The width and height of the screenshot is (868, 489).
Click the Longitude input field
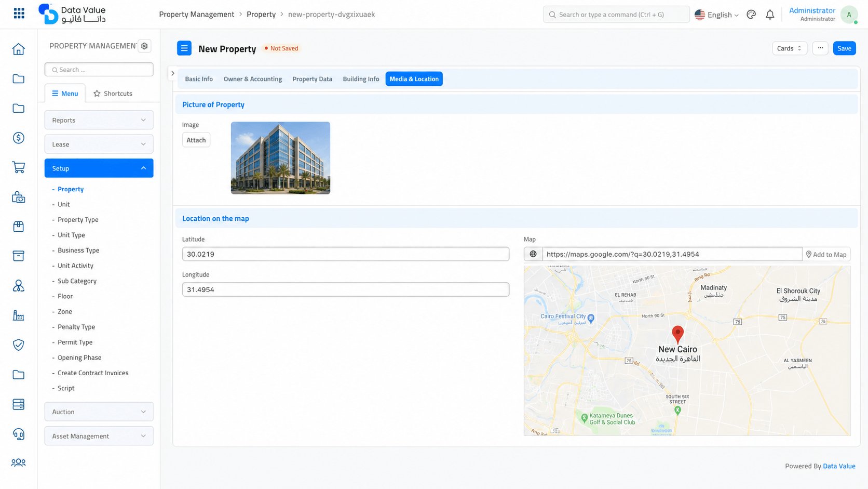[345, 289]
